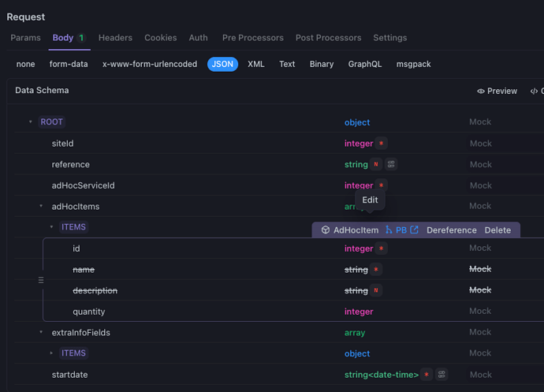The height and width of the screenshot is (392, 544).
Task: Expand ITEMS under extraInfoFields
Action: pyautogui.click(x=52, y=353)
